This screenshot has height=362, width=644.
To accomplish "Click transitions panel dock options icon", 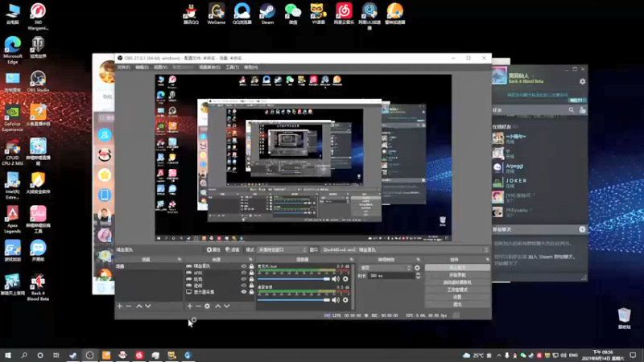I will (x=418, y=259).
